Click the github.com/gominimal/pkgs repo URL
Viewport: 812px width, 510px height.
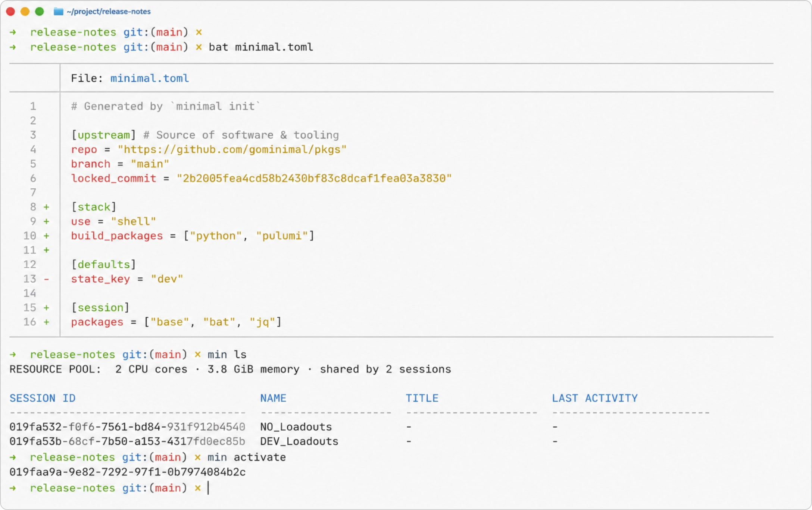coord(232,149)
